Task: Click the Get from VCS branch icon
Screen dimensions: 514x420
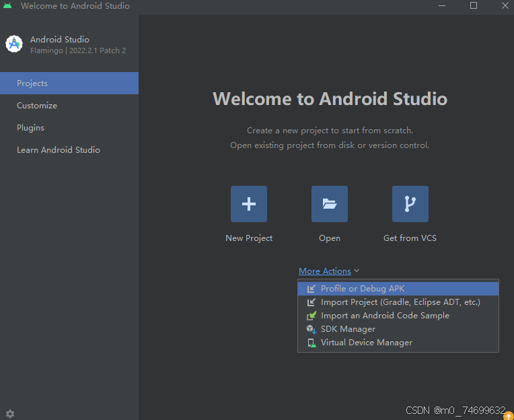Action: (x=410, y=204)
